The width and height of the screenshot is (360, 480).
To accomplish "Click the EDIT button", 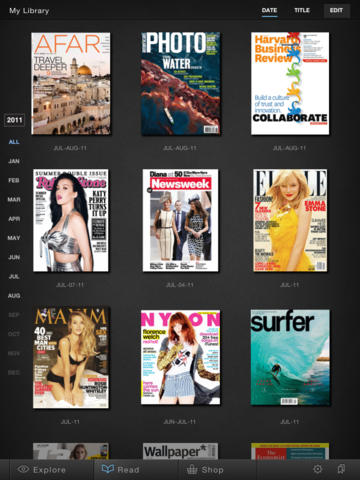I will pos(337,11).
